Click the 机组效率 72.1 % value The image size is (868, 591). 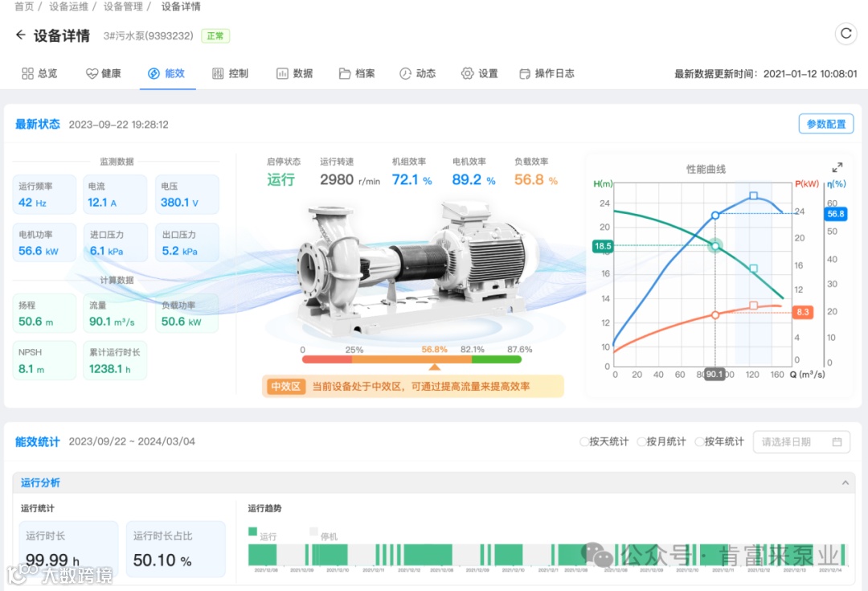click(411, 179)
